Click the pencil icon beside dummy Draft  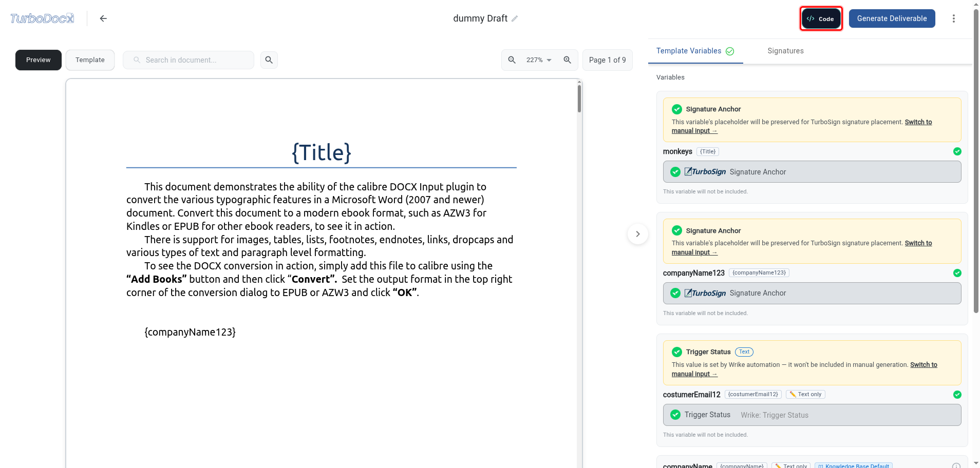coord(515,18)
